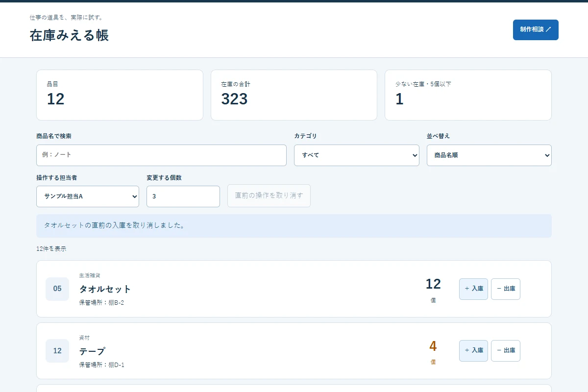Click the 変更する個数 number field
The width and height of the screenshot is (588, 392).
tap(183, 196)
